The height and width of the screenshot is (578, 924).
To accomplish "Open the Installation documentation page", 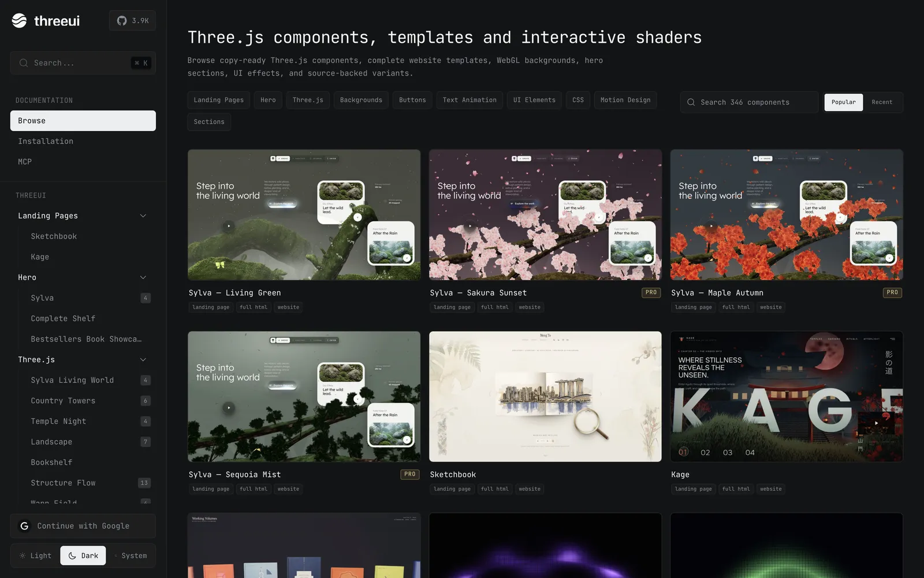I will [x=83, y=141].
